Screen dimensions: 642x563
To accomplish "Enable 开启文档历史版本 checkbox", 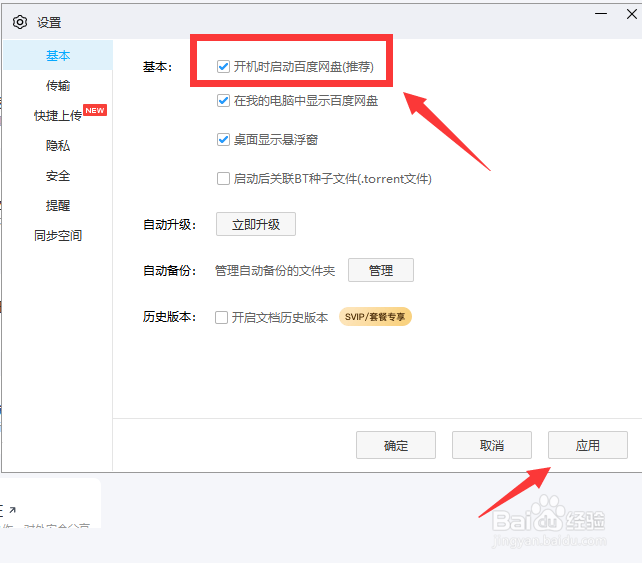I will point(222,317).
